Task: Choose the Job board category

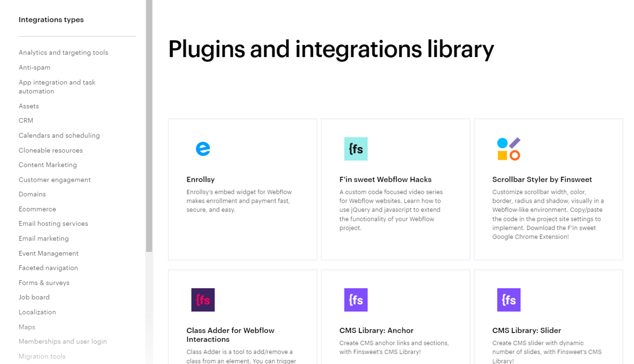Action: pyautogui.click(x=34, y=297)
